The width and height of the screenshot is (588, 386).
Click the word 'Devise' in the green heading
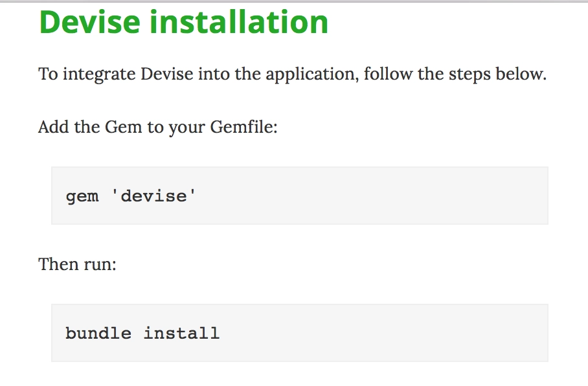click(x=89, y=22)
